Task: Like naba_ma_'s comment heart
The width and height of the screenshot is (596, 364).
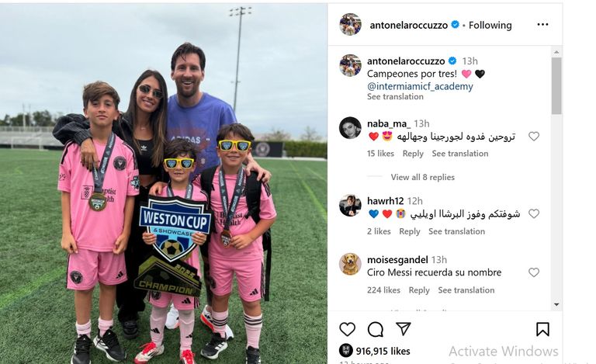Action: (x=534, y=136)
